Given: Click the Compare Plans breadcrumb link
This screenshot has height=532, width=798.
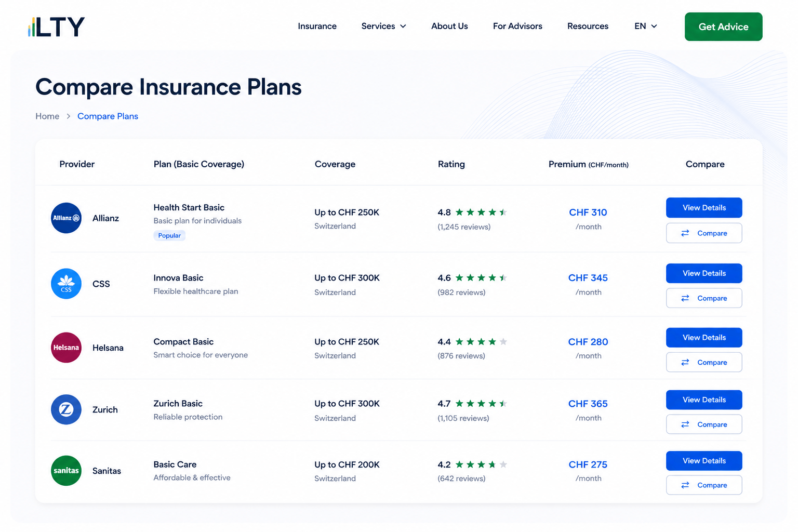Looking at the screenshot, I should [x=108, y=116].
